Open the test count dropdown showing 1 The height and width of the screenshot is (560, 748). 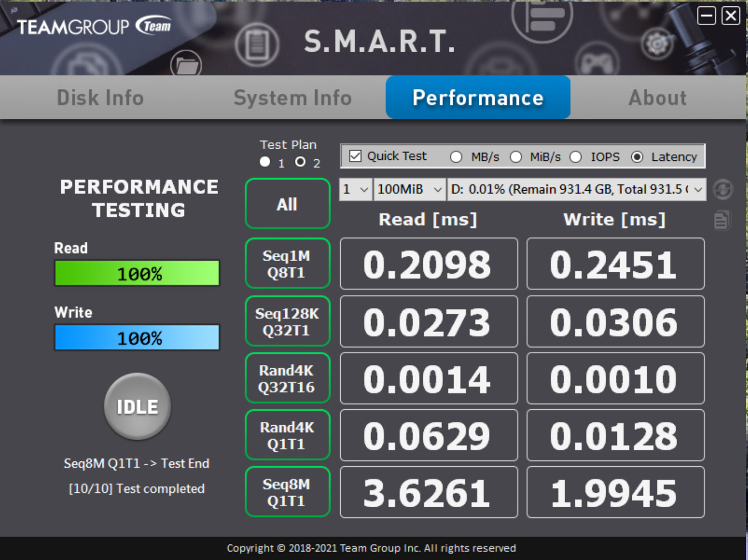pyautogui.click(x=356, y=190)
